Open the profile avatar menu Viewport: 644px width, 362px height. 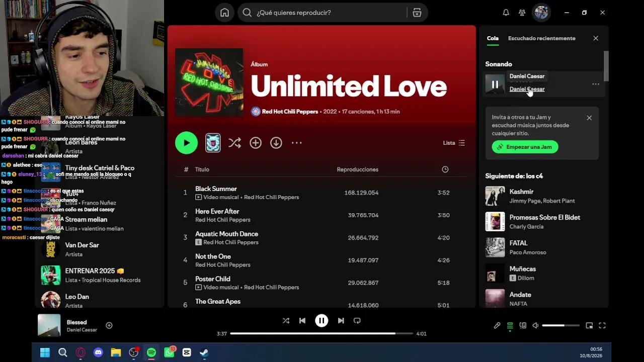click(541, 13)
